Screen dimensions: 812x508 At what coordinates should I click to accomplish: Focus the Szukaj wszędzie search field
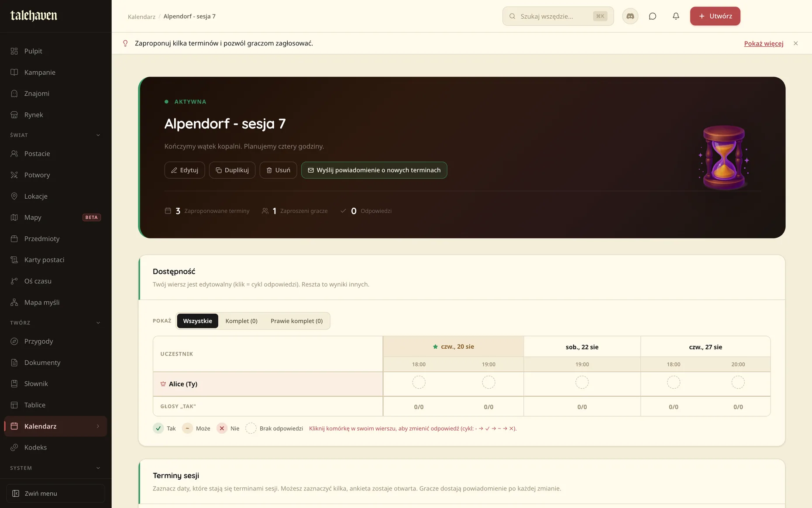(558, 16)
